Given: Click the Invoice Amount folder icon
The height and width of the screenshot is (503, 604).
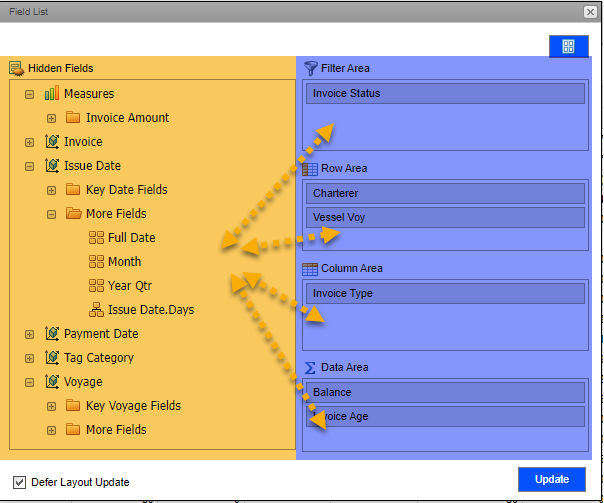Looking at the screenshot, I should tap(73, 117).
